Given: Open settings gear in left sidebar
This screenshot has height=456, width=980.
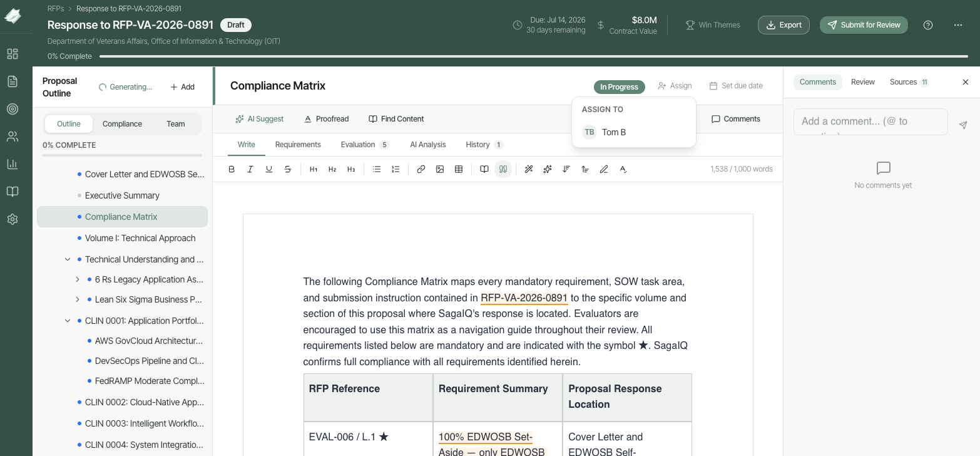Looking at the screenshot, I should 13,219.
